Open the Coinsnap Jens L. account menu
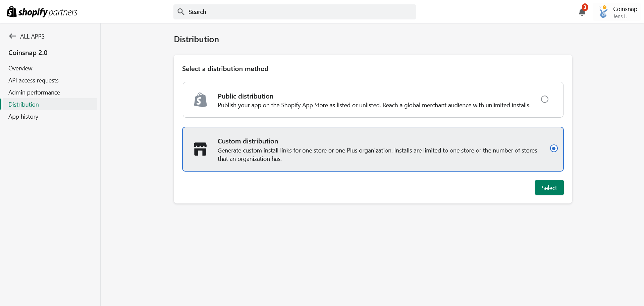Screen dimensions: 644x306 [625, 12]
